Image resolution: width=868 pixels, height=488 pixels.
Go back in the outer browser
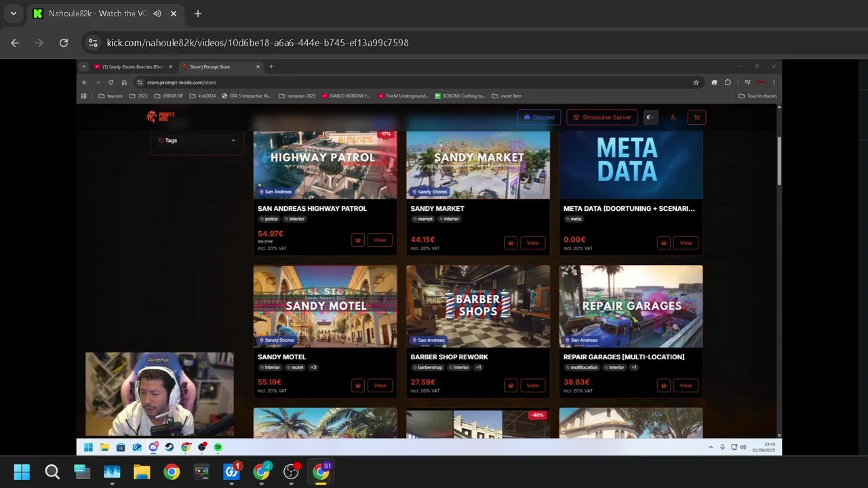click(15, 43)
